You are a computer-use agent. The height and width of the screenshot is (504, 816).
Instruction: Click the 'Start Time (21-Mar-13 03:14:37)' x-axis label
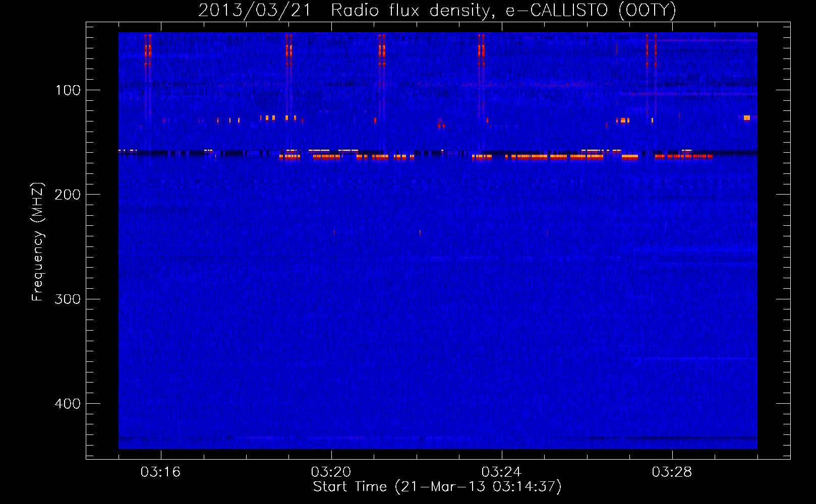(437, 487)
